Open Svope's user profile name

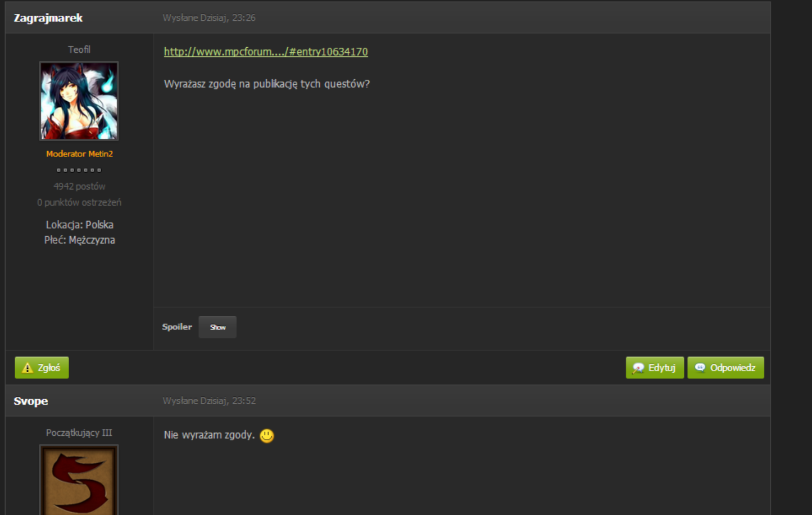point(31,401)
